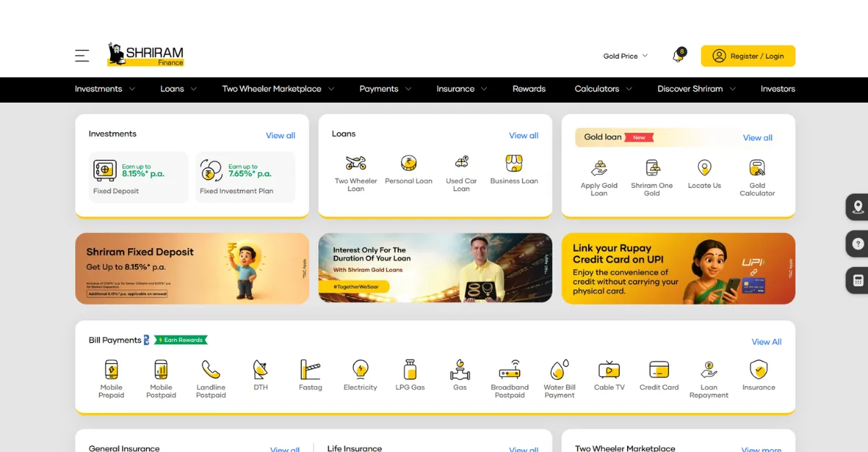Go to the Rewards menu item
The image size is (868, 452).
529,89
